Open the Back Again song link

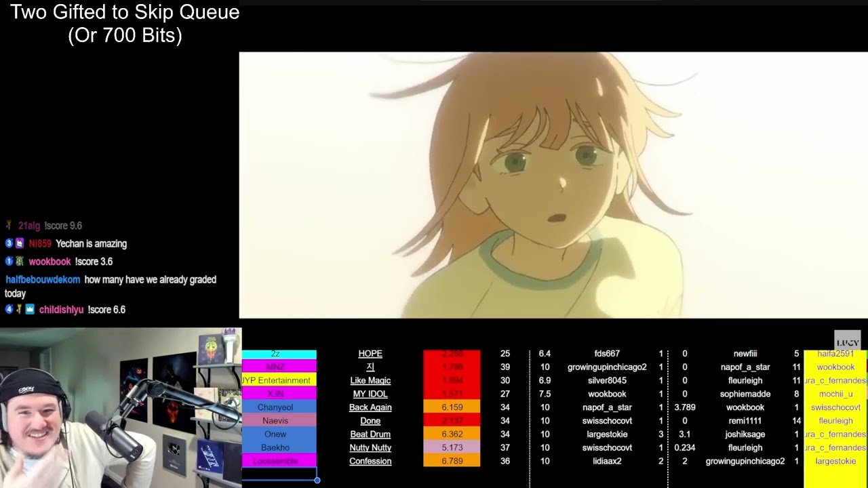click(370, 407)
